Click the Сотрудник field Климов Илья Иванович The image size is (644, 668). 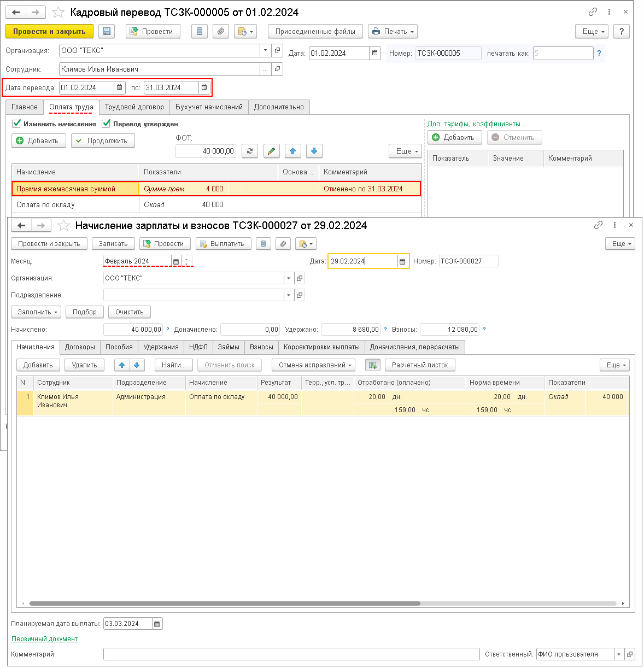(x=160, y=69)
